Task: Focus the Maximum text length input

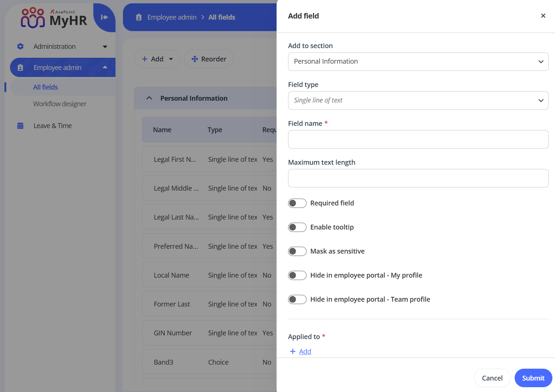Action: (418, 178)
